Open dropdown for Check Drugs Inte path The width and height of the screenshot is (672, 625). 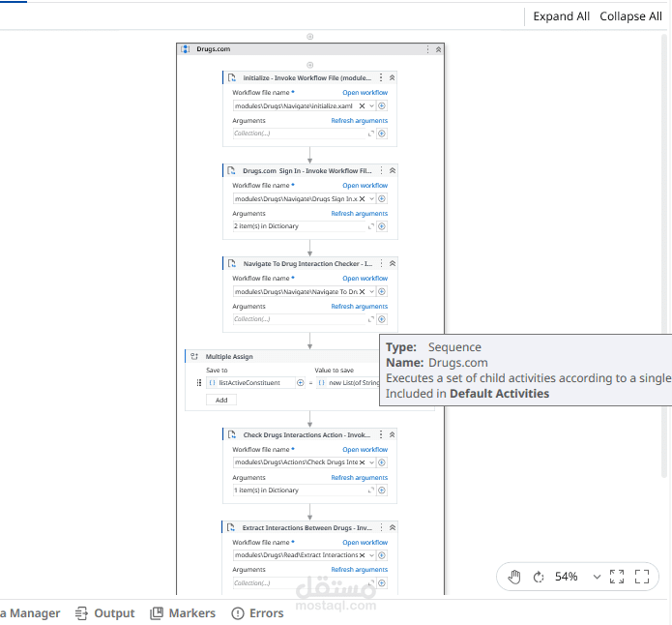(x=371, y=462)
